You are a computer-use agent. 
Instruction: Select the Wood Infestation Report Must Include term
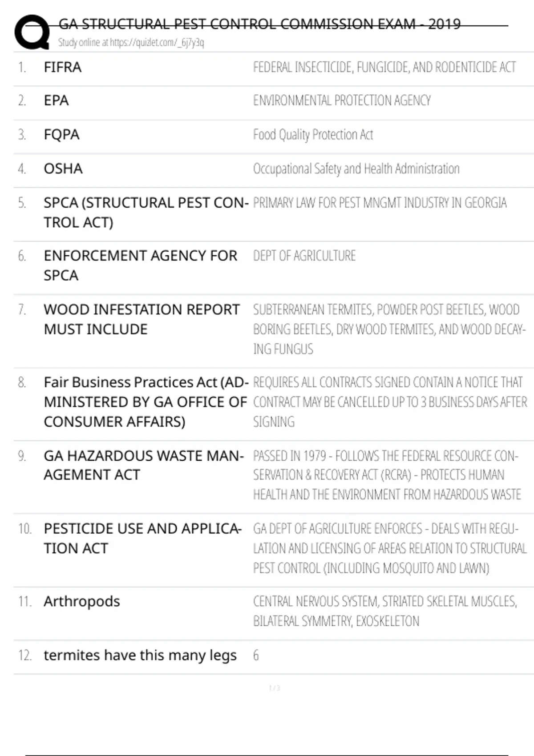(142, 319)
